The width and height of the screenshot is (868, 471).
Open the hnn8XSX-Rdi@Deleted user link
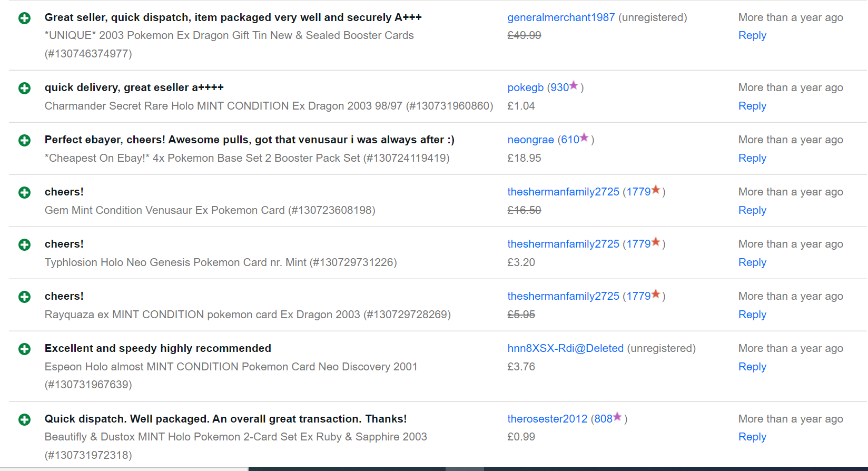565,348
